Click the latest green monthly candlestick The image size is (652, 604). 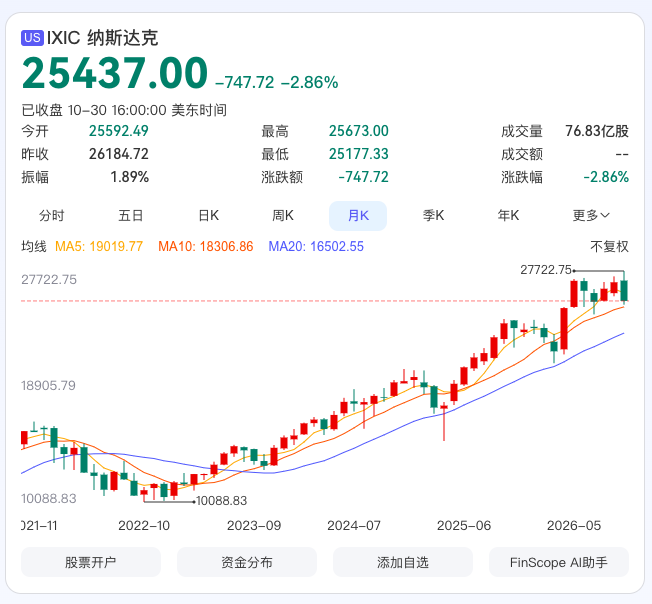[624, 290]
